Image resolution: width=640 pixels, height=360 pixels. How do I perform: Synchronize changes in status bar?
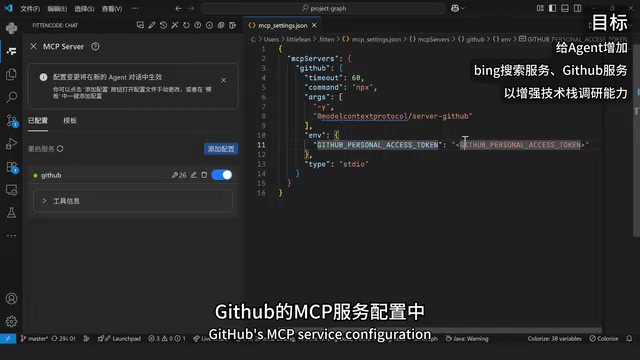[x=63, y=338]
